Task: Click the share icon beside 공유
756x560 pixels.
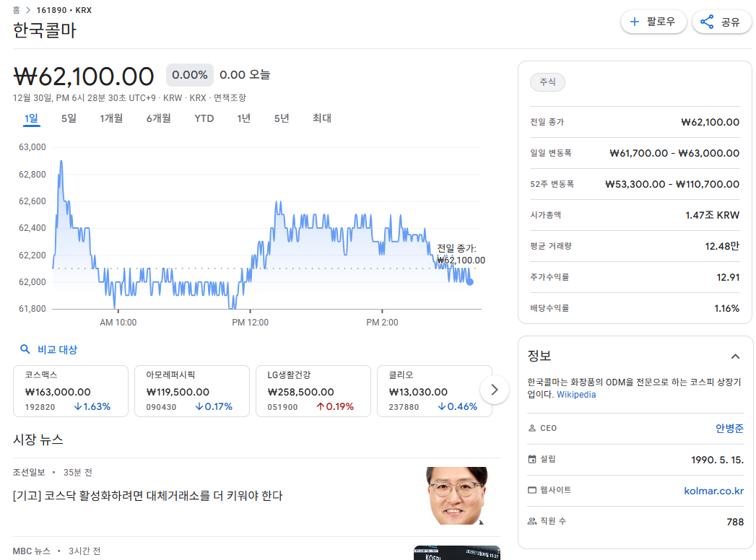Action: [707, 22]
